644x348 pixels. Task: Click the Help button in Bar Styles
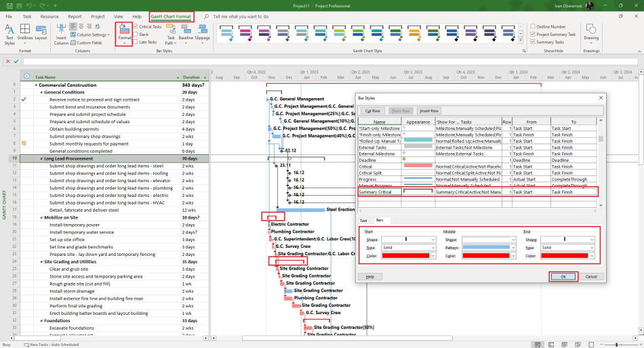pos(369,277)
